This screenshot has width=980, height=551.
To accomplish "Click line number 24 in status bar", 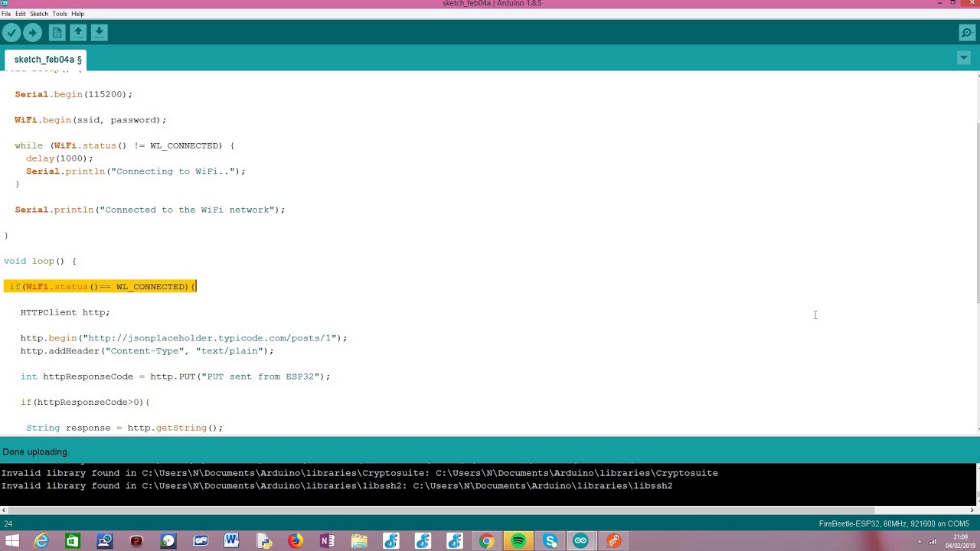I will 8,523.
